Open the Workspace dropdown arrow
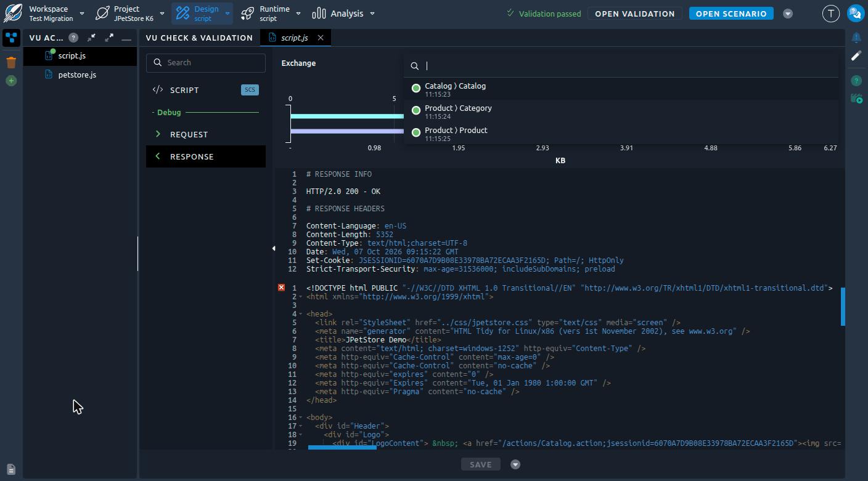This screenshot has height=481, width=868. coord(82,14)
